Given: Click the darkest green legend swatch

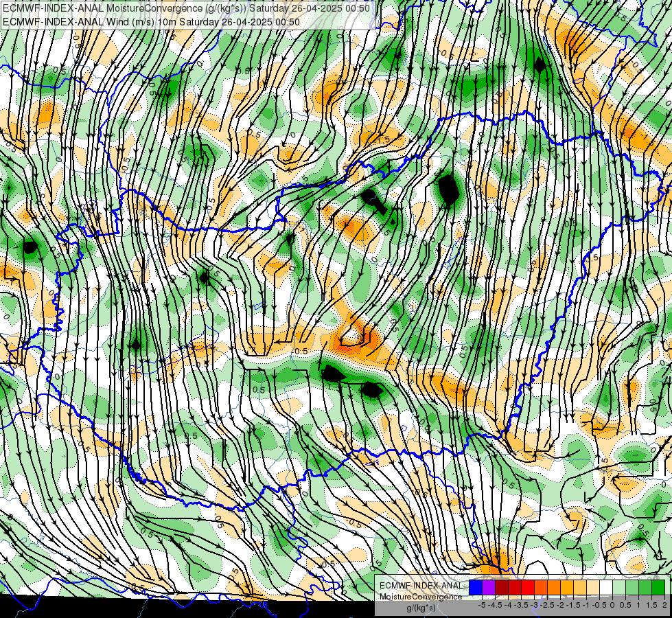Looking at the screenshot, I should coord(658,587).
